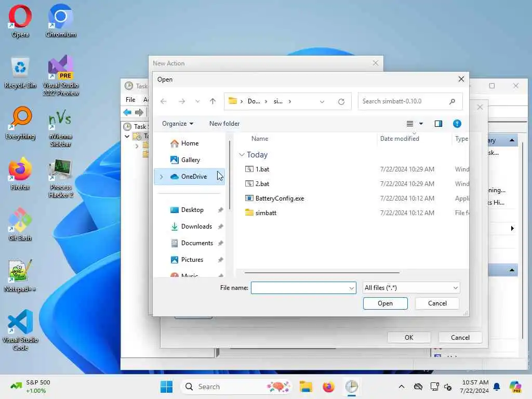Click the New folder button
This screenshot has width=532, height=399.
tap(224, 124)
